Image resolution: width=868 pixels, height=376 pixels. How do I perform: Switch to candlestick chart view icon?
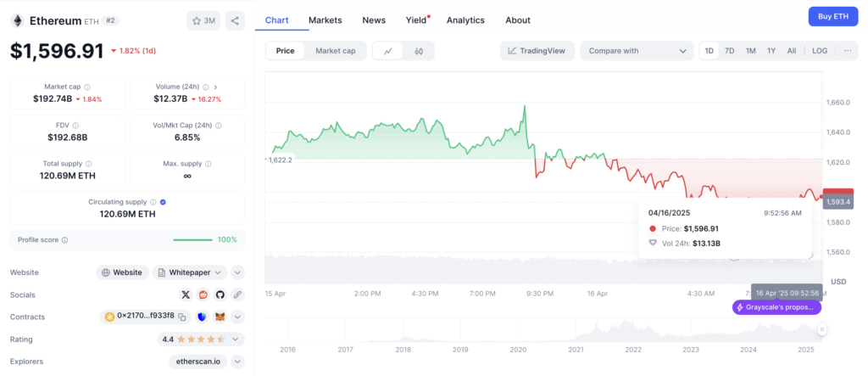419,51
